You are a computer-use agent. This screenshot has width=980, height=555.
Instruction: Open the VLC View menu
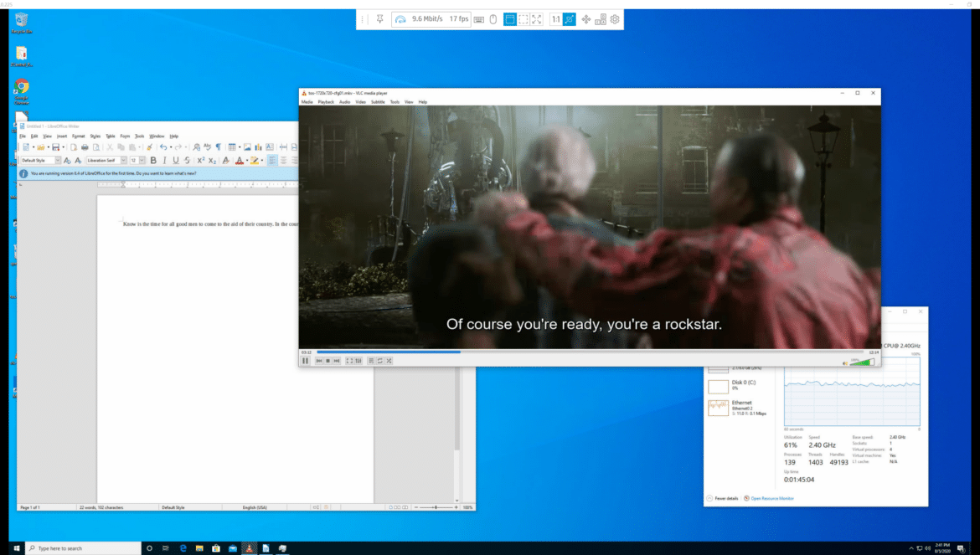click(x=409, y=102)
